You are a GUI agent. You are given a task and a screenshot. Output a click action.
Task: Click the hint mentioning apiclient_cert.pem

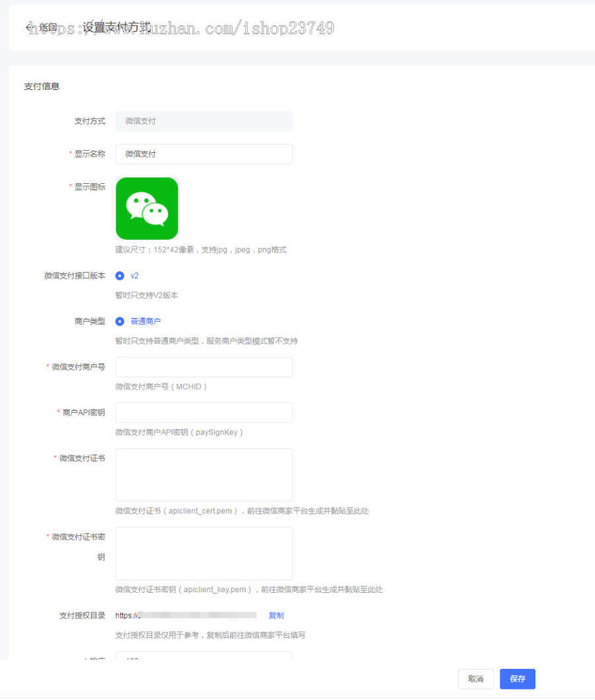pyautogui.click(x=242, y=511)
